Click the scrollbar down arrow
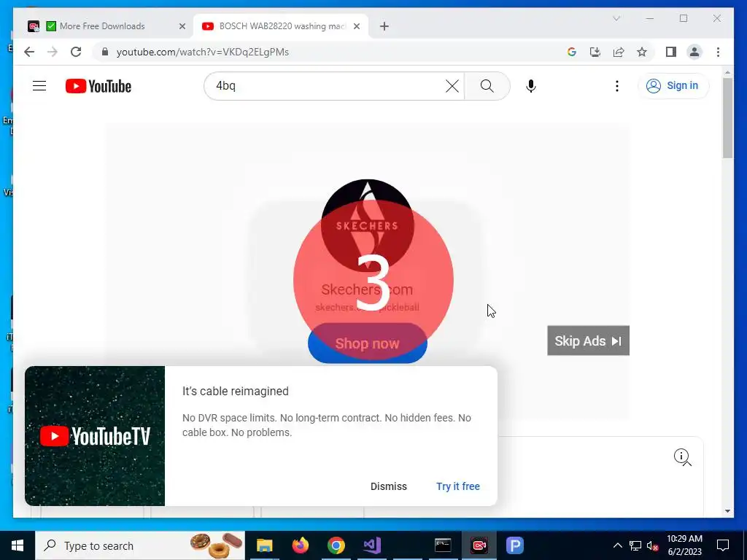The image size is (747, 560). click(727, 511)
